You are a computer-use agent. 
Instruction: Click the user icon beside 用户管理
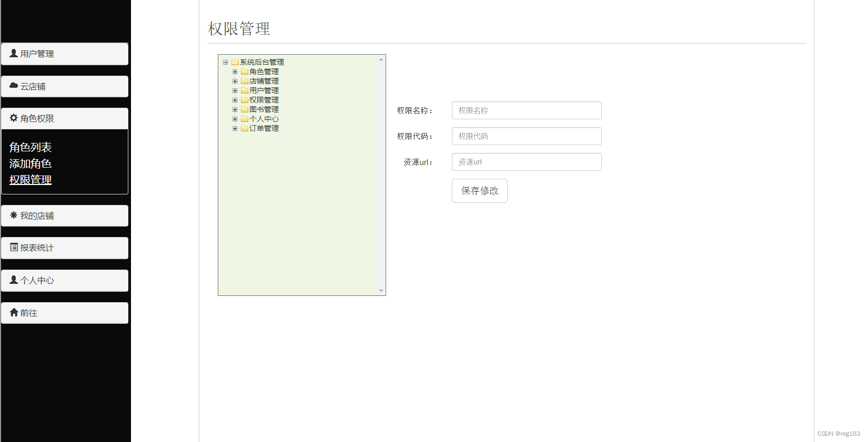(14, 53)
